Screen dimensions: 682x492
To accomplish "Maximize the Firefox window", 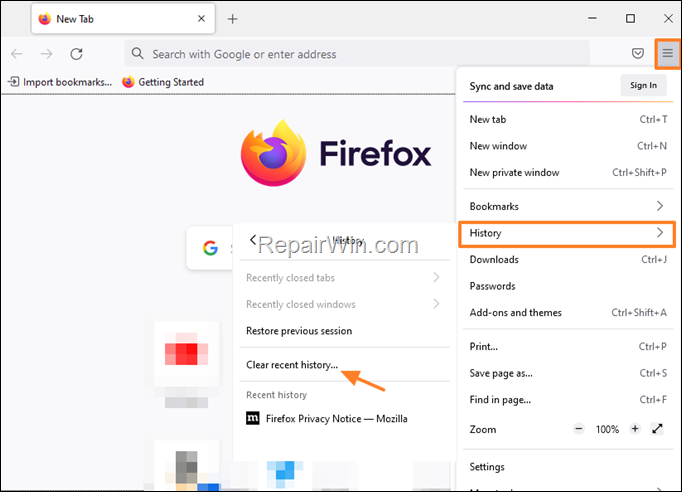I will (630, 18).
